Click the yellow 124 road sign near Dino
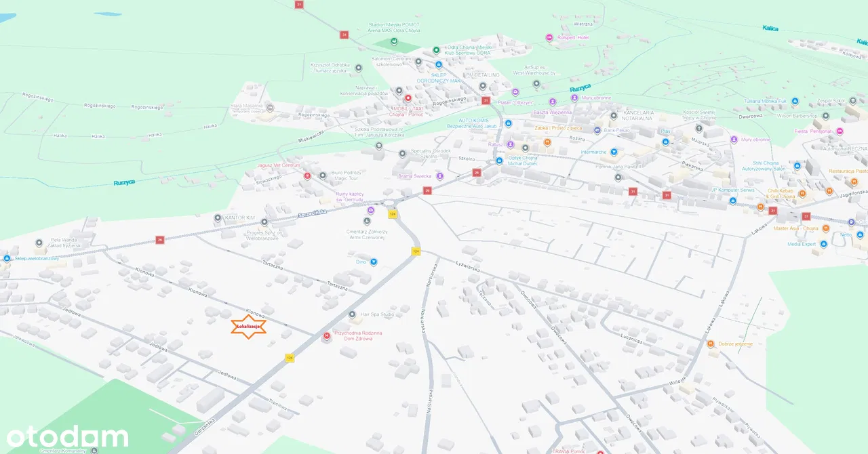Viewport: 868px width, 454px height. pyautogui.click(x=416, y=251)
